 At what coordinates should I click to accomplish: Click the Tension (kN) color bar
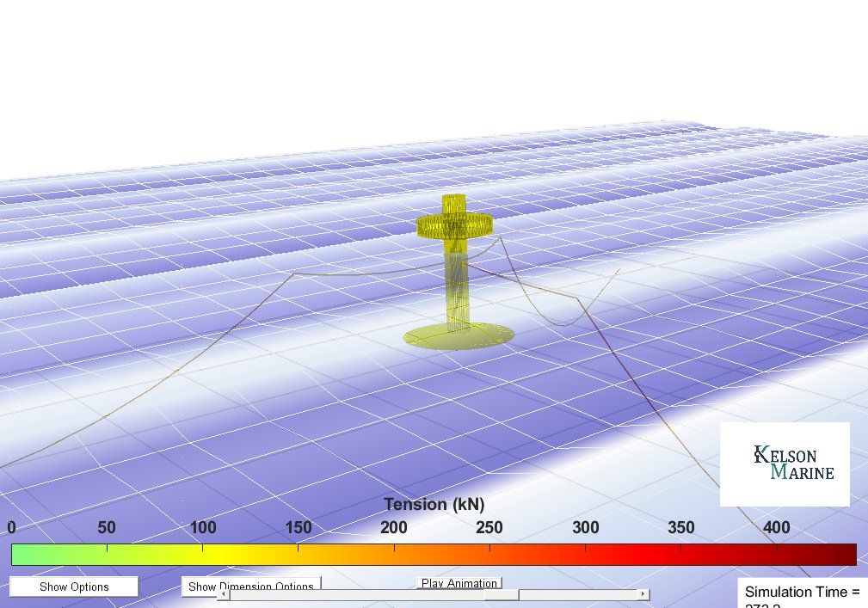tap(434, 555)
